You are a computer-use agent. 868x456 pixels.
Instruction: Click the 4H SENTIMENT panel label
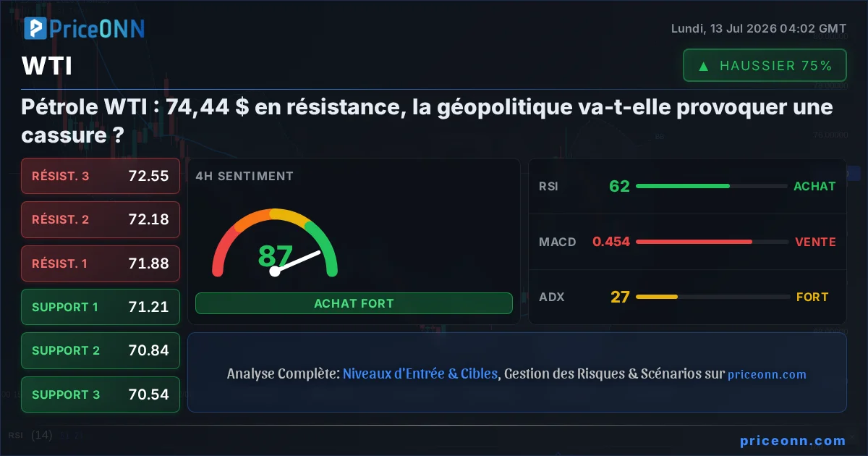point(244,176)
